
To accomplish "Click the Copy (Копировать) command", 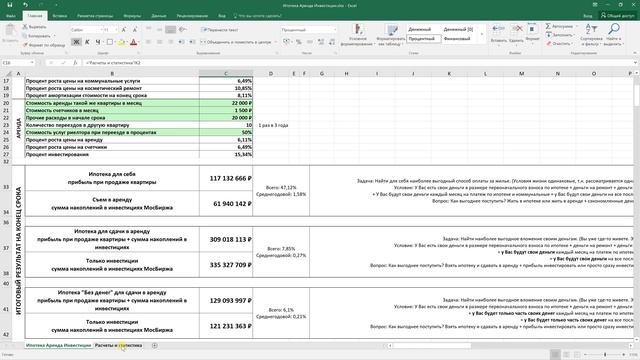I will click(x=37, y=36).
